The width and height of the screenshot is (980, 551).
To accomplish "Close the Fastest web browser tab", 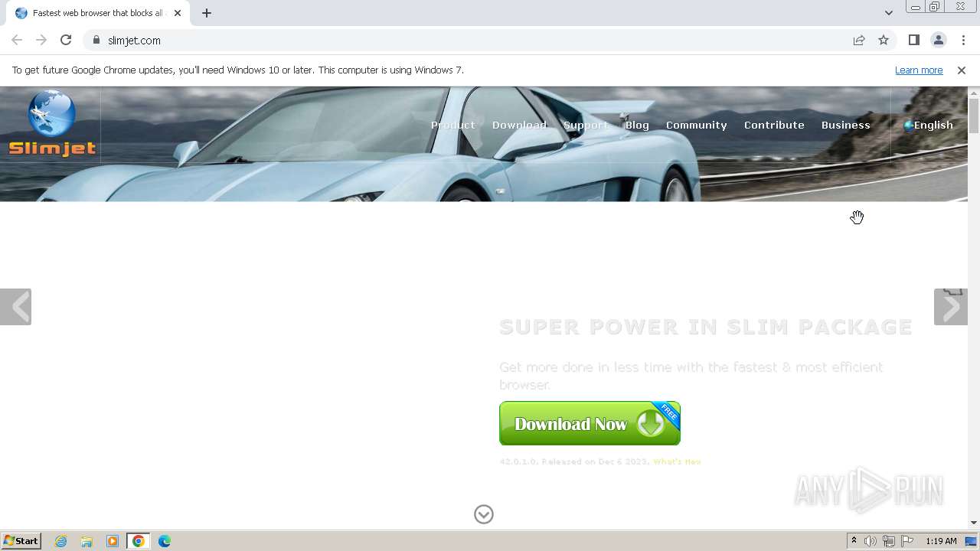I will click(178, 13).
